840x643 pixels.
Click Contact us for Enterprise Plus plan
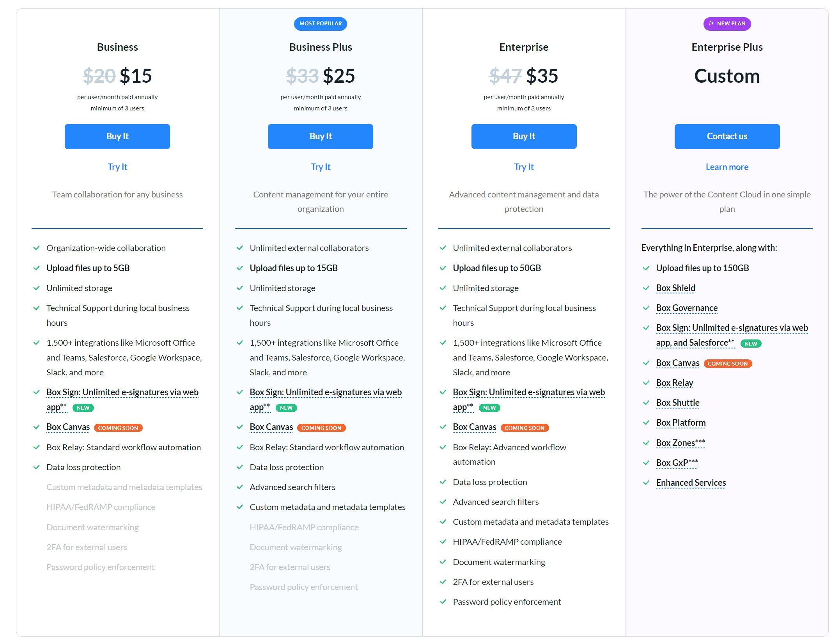(727, 136)
